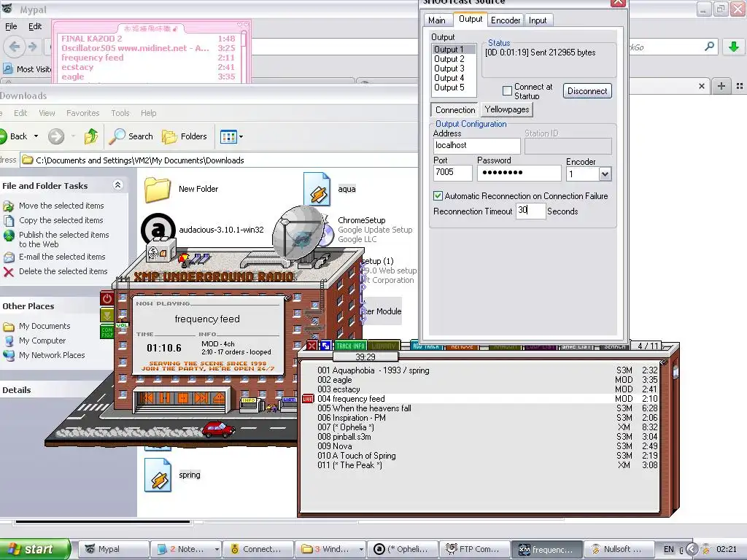Collapse the File and Folder Tasks section
This screenshot has width=747, height=560.
(x=117, y=185)
